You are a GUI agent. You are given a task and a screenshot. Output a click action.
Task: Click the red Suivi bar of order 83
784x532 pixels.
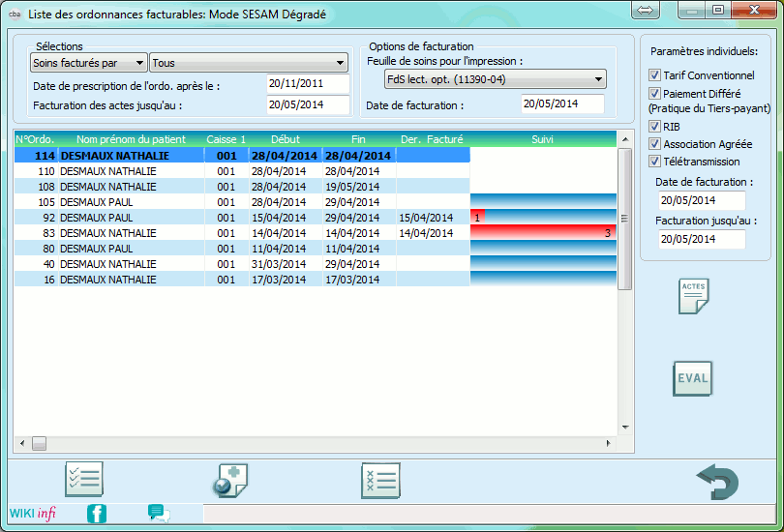coord(543,233)
